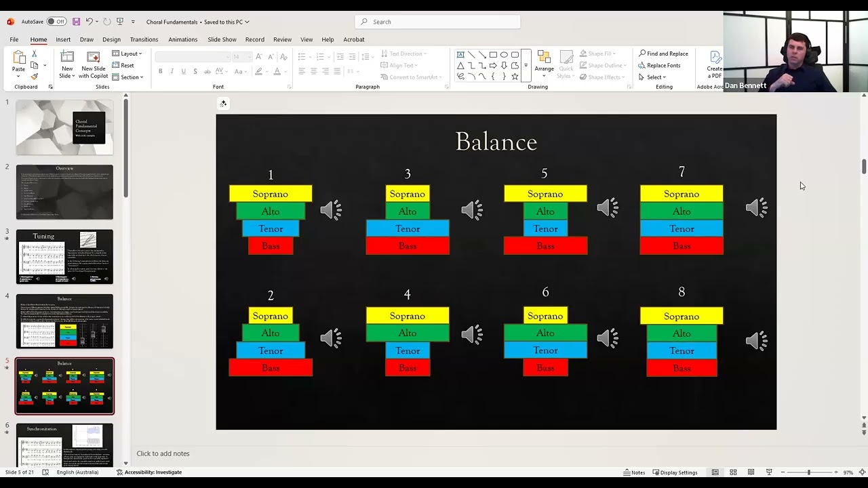868x488 pixels.
Task: Fit slide to current window icon
Action: pos(862,472)
